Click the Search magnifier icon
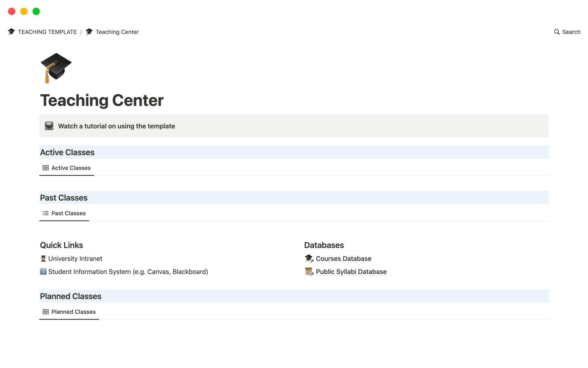 [556, 32]
